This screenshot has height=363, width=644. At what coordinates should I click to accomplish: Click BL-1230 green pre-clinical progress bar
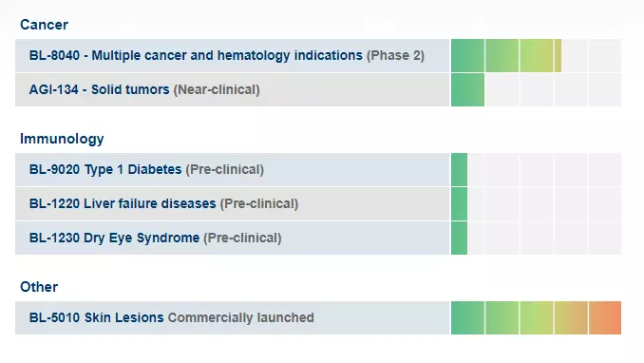pyautogui.click(x=459, y=238)
